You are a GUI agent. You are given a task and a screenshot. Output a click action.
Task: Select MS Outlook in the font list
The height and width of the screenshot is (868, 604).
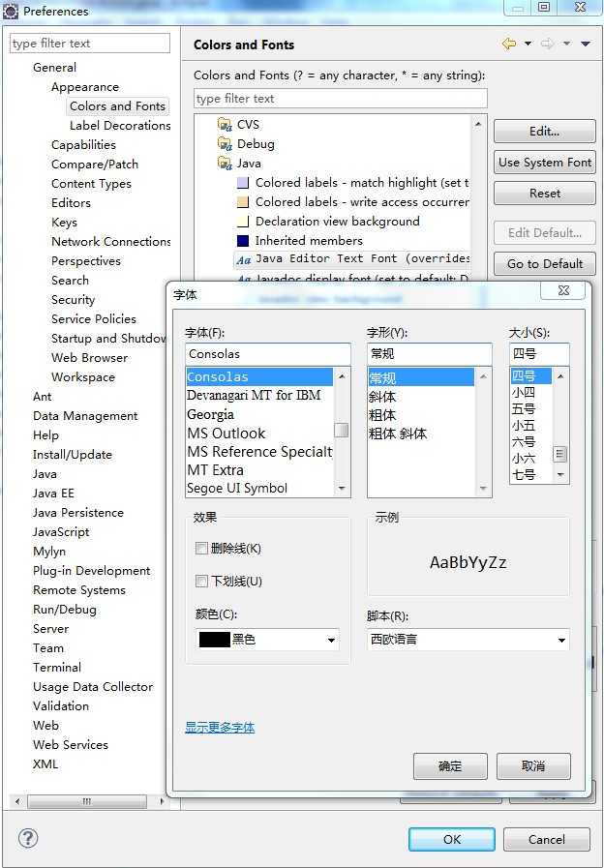226,434
